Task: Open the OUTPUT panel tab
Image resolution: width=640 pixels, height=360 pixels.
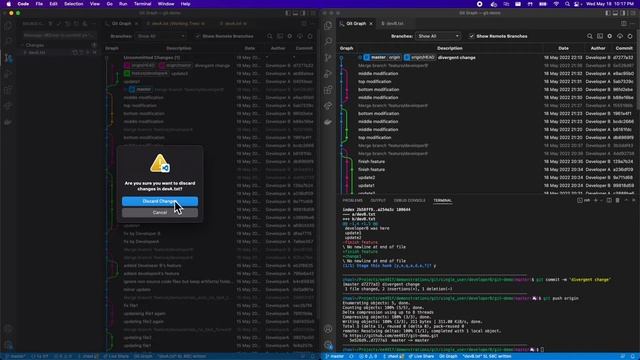Action: [378, 200]
